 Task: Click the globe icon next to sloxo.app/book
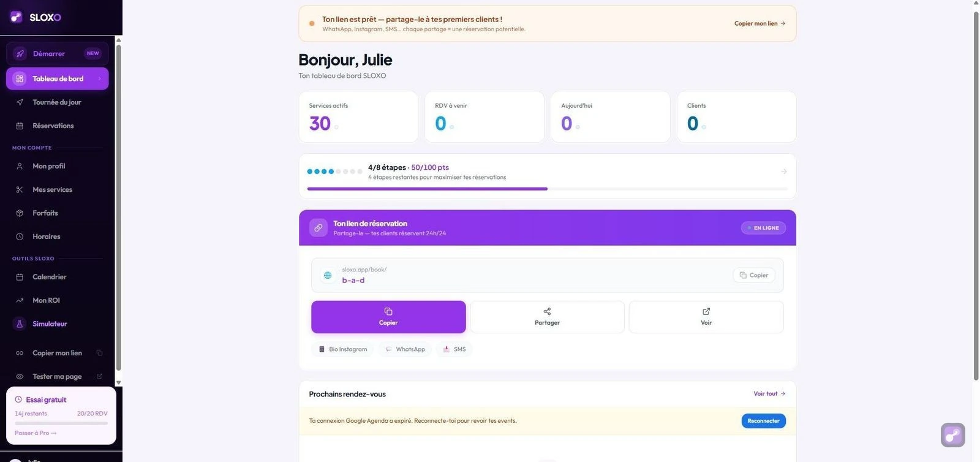click(328, 275)
